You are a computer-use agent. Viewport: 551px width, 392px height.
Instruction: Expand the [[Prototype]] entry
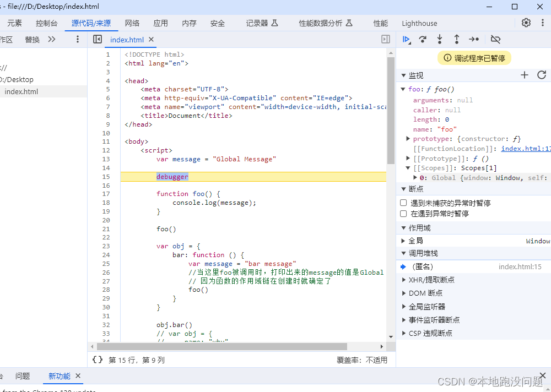(x=408, y=159)
